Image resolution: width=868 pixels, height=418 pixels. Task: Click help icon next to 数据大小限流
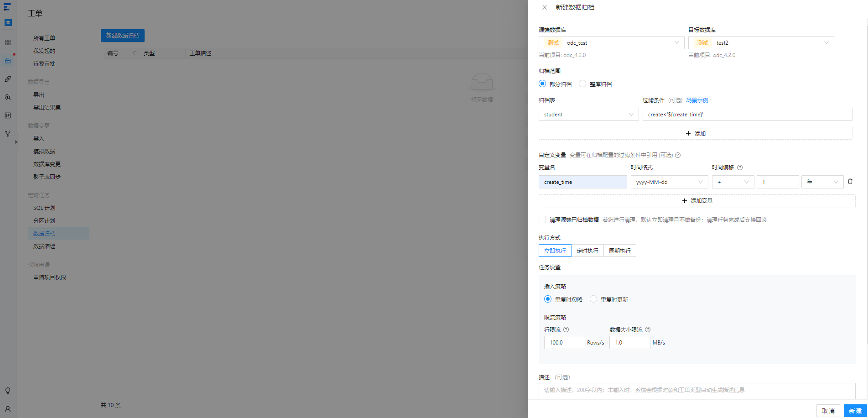(648, 329)
